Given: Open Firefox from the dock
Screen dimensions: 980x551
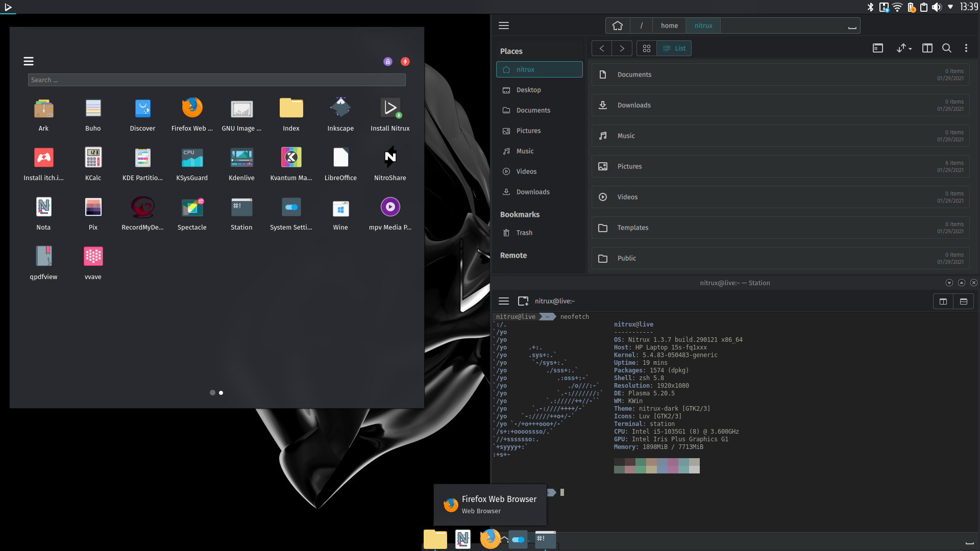Looking at the screenshot, I should coord(489,538).
